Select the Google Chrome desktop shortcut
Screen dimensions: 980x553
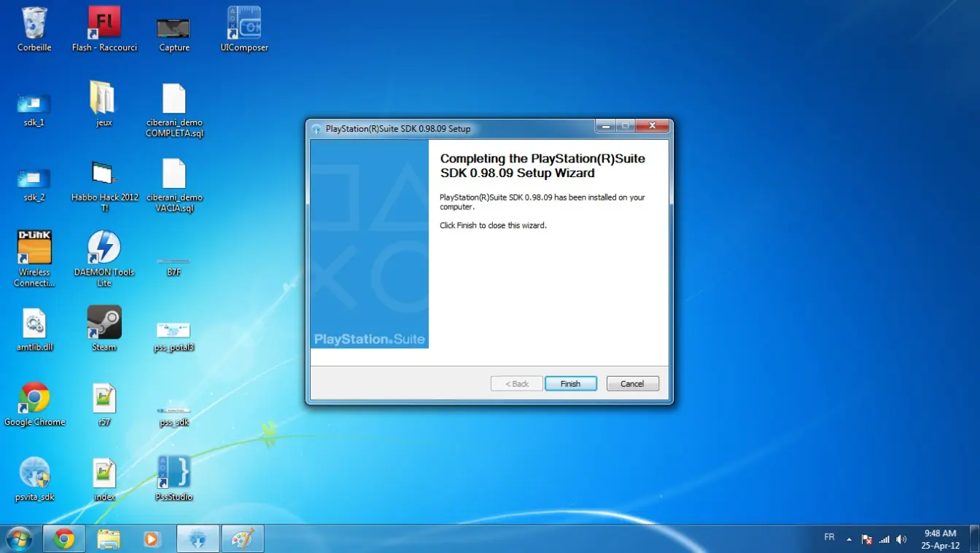point(34,404)
